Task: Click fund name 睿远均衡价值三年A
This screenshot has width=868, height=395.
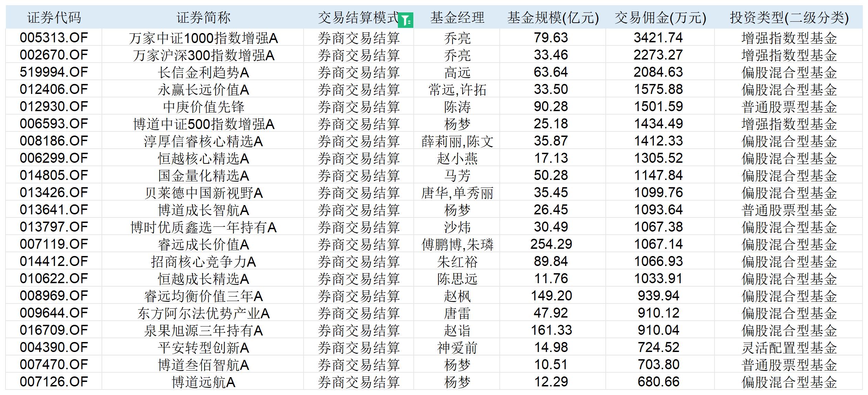Action: point(203,296)
